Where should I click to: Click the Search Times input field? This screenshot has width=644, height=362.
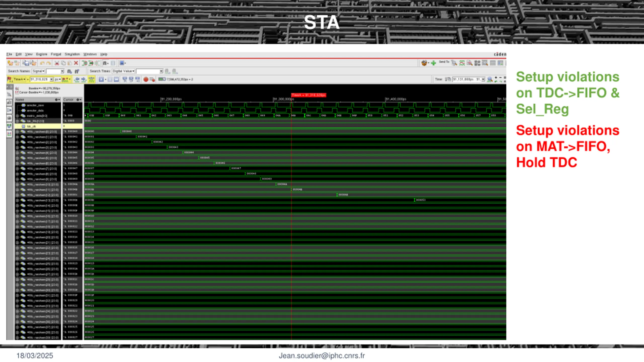[x=150, y=71]
